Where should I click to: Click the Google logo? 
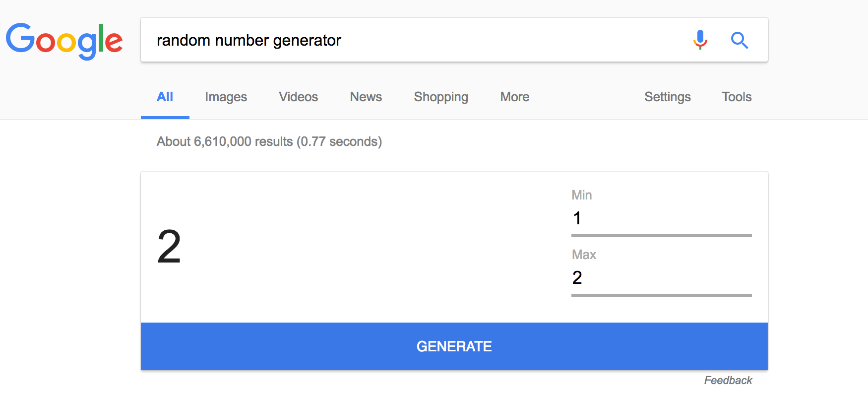pos(64,41)
